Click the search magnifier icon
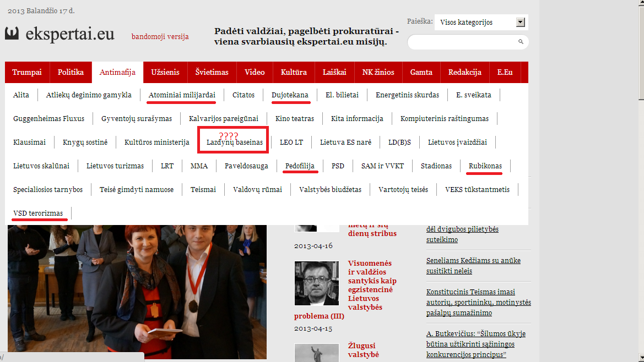The height and width of the screenshot is (362, 644). click(x=521, y=41)
